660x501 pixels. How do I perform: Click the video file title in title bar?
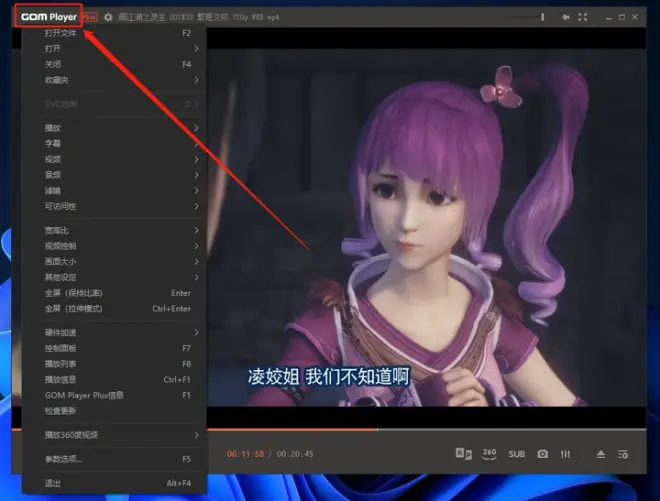click(199, 17)
